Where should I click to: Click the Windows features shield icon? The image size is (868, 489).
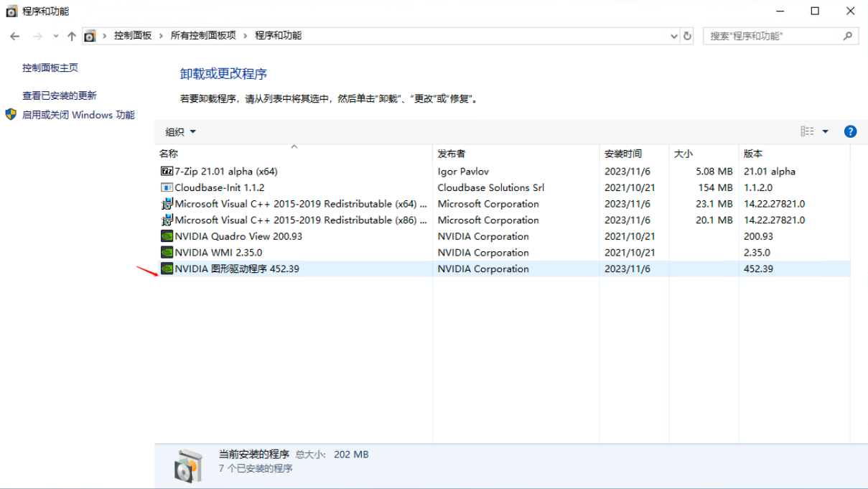[x=11, y=114]
